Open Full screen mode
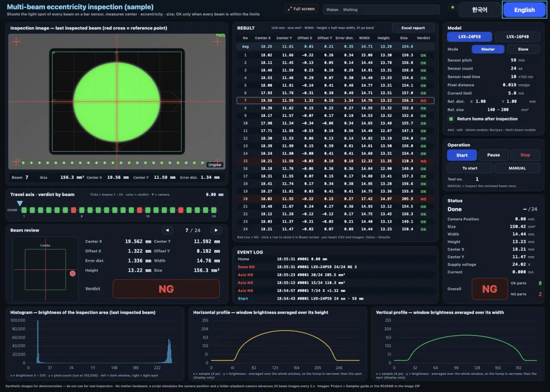 coord(301,9)
